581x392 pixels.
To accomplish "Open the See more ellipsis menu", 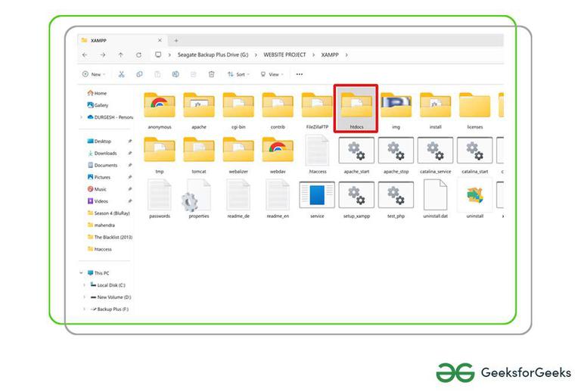I will (x=300, y=74).
